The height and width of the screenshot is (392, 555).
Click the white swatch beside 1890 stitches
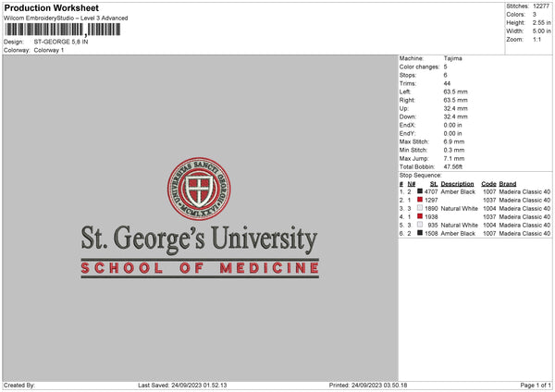pos(420,208)
